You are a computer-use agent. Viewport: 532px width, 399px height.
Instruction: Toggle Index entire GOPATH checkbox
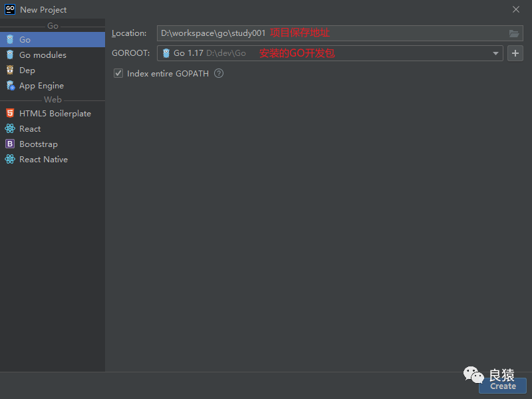click(x=118, y=73)
